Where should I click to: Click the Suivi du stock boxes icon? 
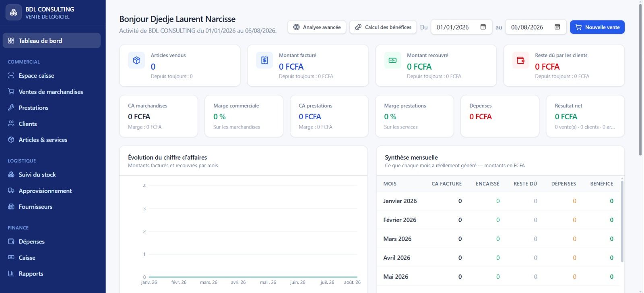(11, 175)
